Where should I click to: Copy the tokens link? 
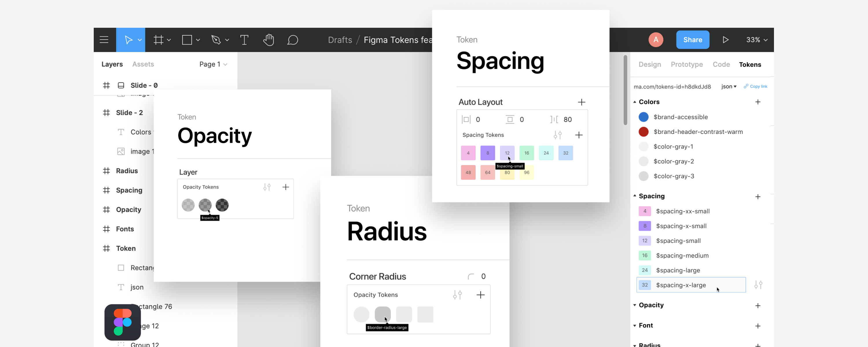[x=755, y=86]
